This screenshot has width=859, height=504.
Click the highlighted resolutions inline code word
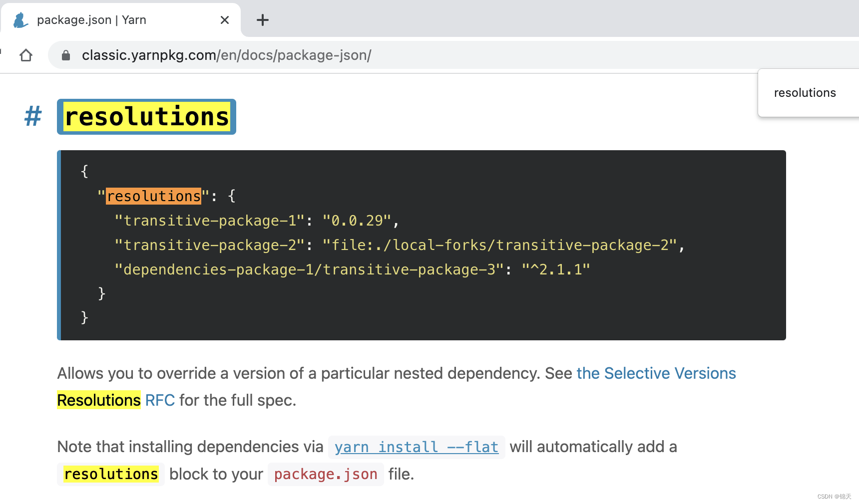point(111,474)
